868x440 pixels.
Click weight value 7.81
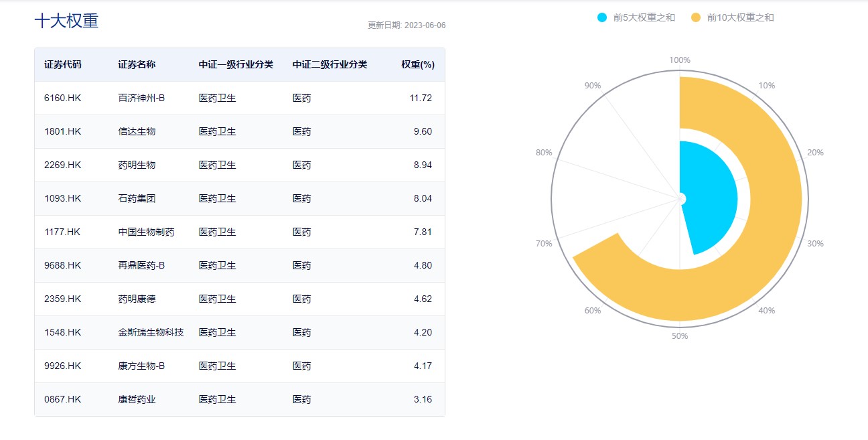(423, 232)
